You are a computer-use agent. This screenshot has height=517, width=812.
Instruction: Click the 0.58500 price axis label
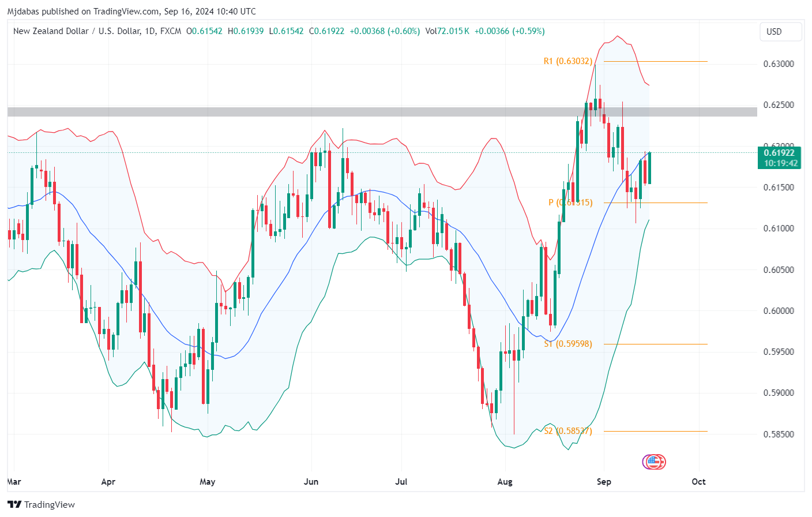click(779, 434)
